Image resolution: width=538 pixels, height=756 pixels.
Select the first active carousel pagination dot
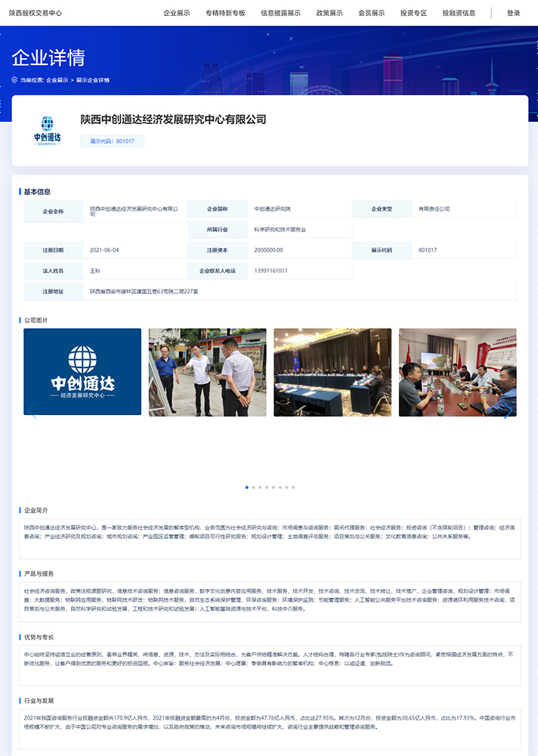[247, 488]
